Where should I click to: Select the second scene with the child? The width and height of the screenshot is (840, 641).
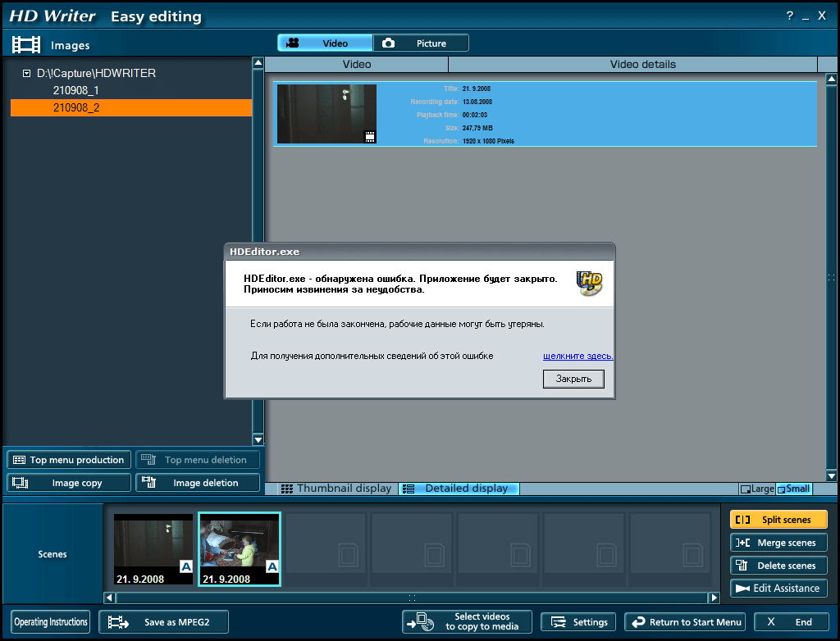(240, 549)
